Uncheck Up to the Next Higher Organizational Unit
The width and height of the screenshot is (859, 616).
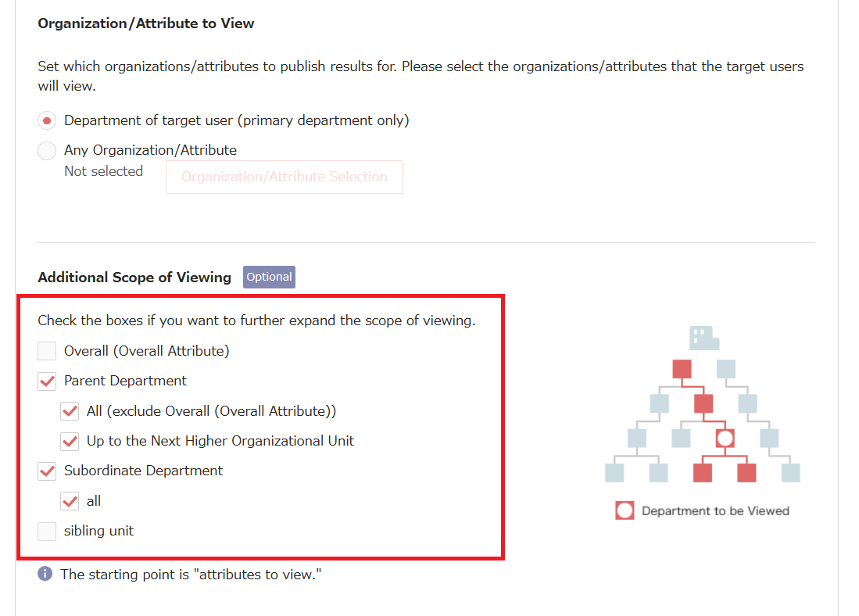pos(70,441)
